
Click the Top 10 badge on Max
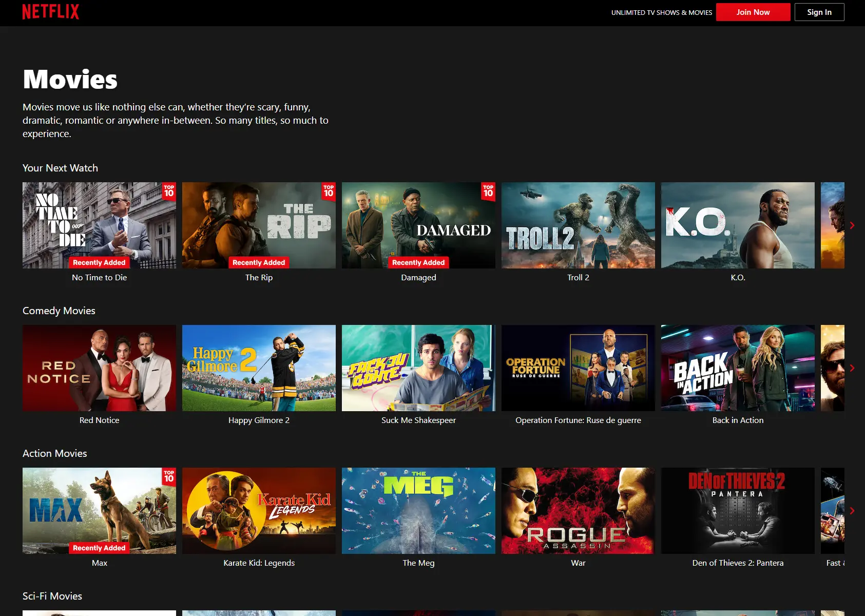[169, 476]
